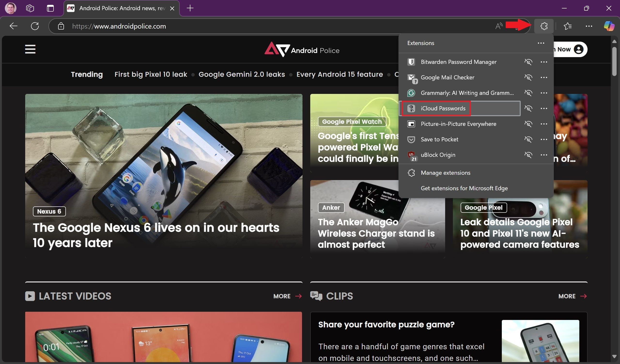Viewport: 620px width, 364px height.
Task: Click the Picture-in-Picture Everywhere icon
Action: pyautogui.click(x=411, y=123)
